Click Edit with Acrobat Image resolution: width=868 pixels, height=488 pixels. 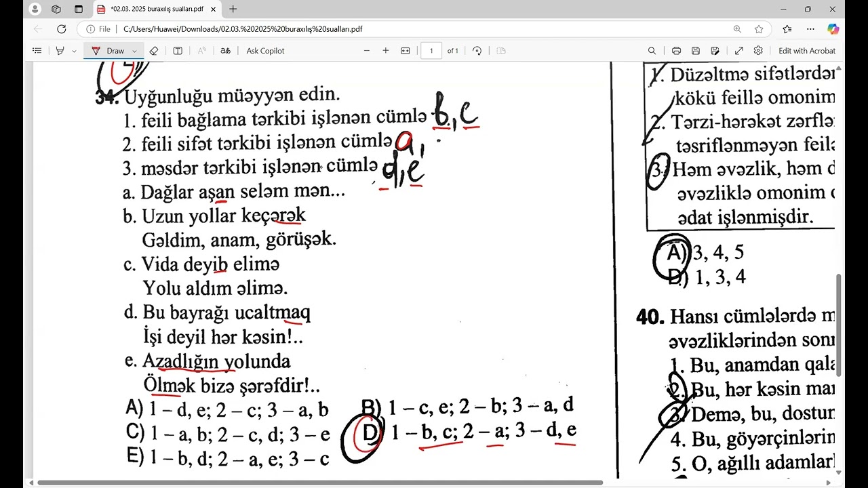[807, 51]
